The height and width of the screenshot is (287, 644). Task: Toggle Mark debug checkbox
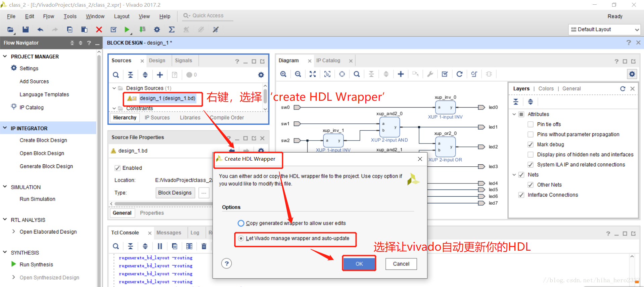point(531,145)
